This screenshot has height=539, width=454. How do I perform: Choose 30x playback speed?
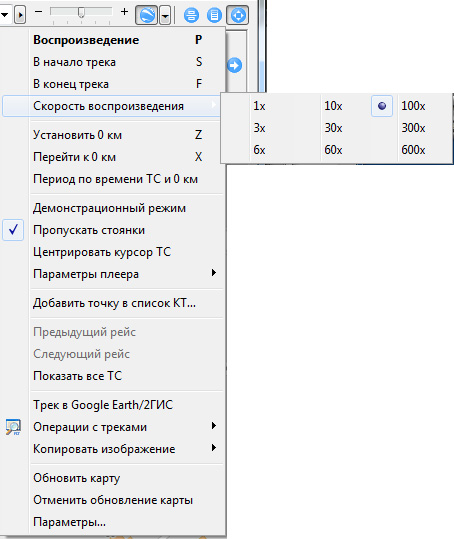point(333,128)
